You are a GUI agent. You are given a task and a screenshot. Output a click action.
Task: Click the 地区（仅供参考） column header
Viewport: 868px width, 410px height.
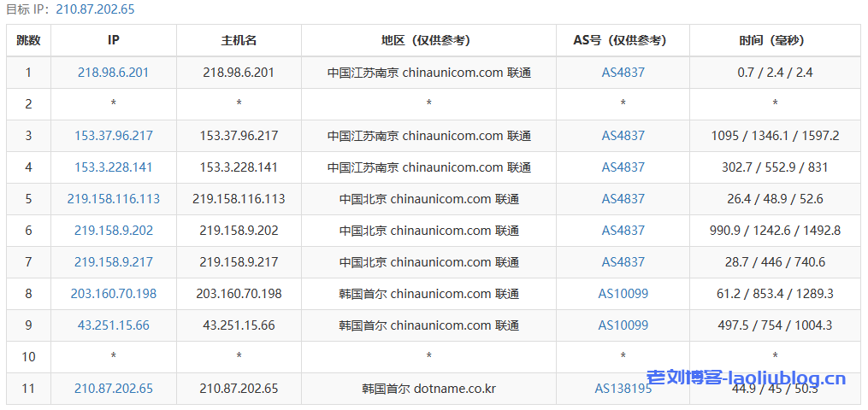(x=428, y=40)
